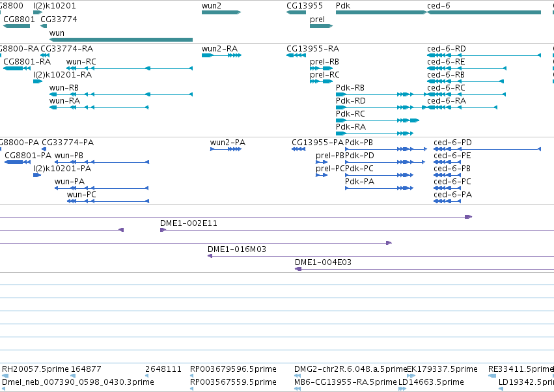Click DMG2-chr2R.6.048.a.5prime label
Screen dimensions: 554x392
click(x=350, y=369)
